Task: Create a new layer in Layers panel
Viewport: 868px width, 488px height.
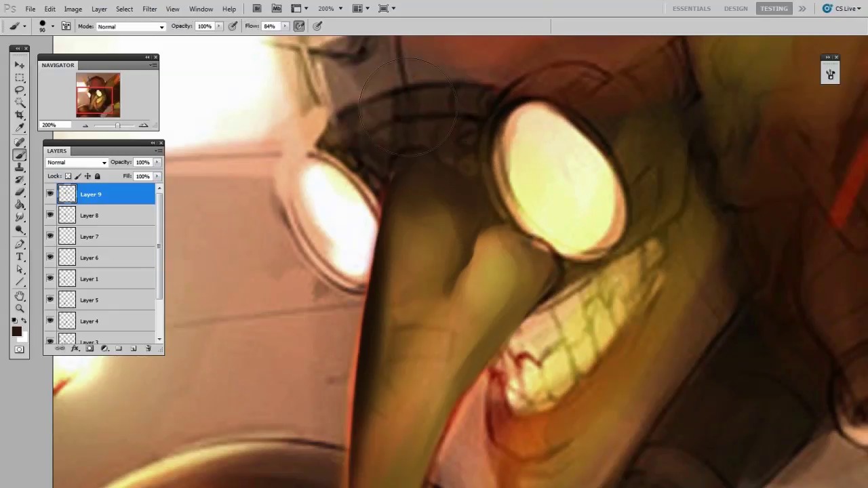Action: click(134, 348)
